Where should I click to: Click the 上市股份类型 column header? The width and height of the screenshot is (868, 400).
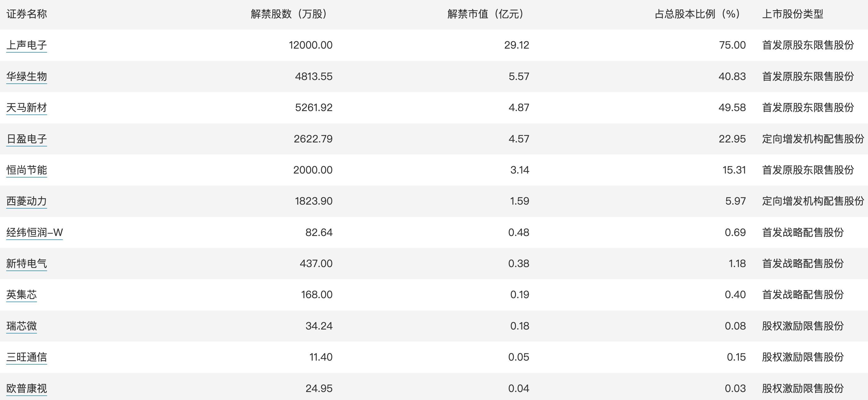[793, 14]
